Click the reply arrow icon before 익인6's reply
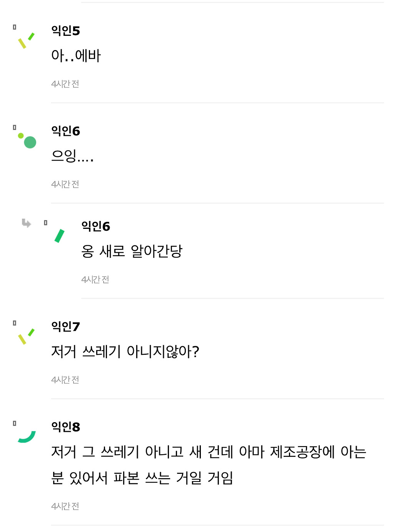 [x=26, y=223]
